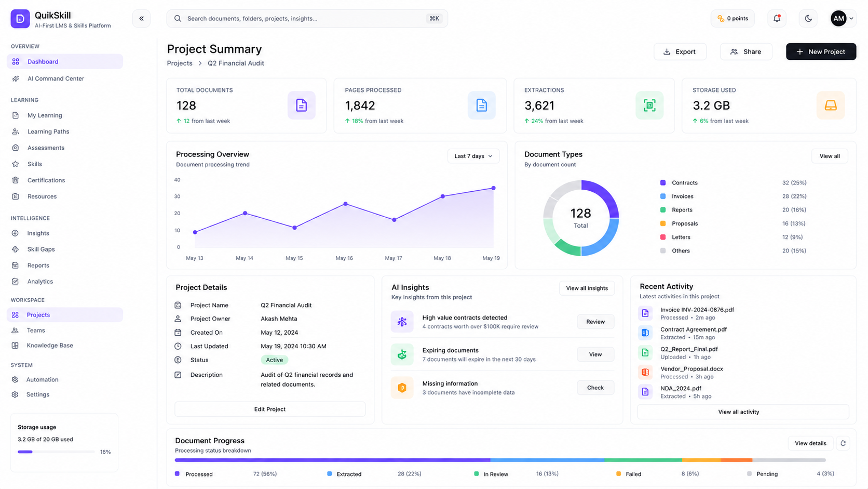Click the document progress status bar
The height and width of the screenshot is (489, 868).
click(500, 460)
